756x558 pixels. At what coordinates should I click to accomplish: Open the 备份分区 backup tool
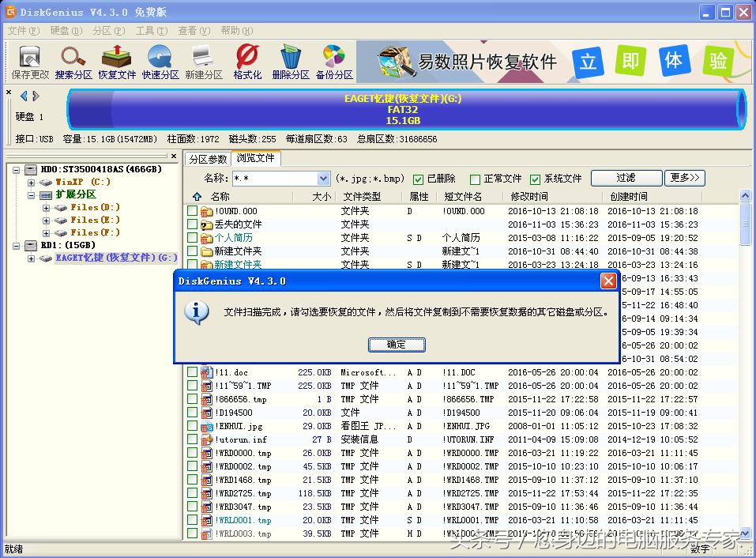point(333,61)
